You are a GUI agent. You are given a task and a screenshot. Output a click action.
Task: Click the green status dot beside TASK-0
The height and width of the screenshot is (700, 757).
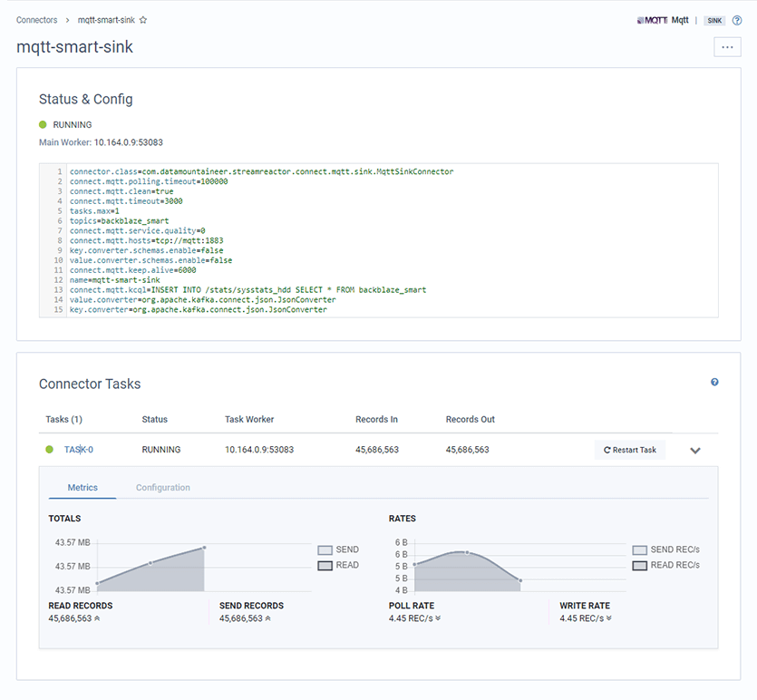(48, 449)
